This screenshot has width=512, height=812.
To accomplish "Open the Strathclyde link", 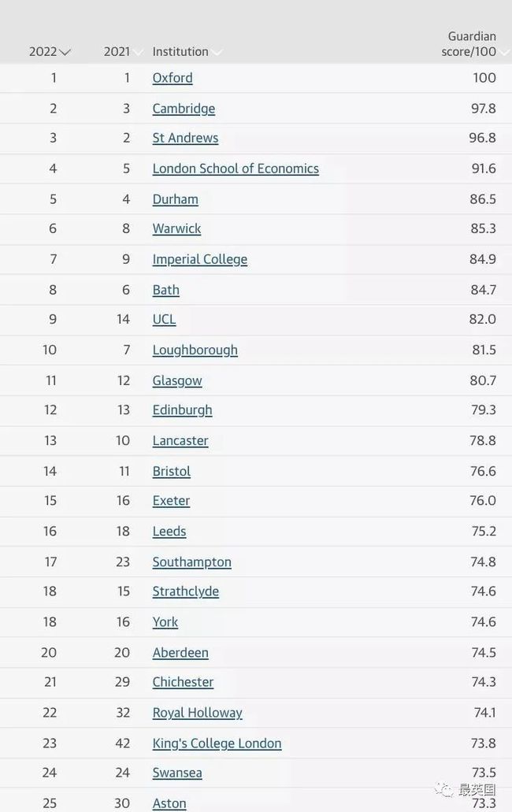I will (x=185, y=591).
